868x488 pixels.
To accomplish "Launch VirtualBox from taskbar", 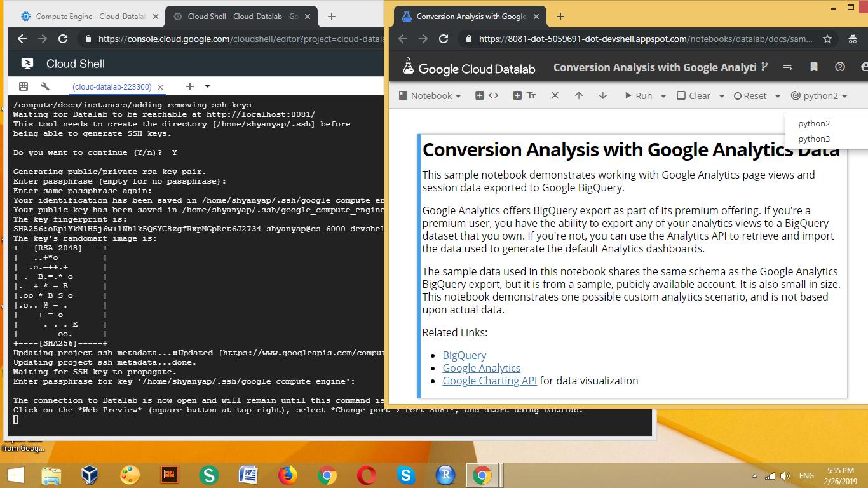I will tap(90, 475).
